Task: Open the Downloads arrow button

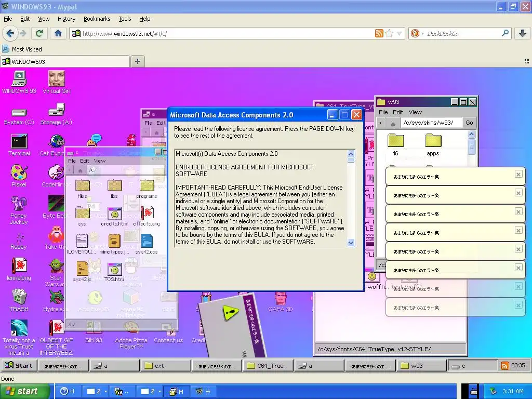Action: [523, 33]
